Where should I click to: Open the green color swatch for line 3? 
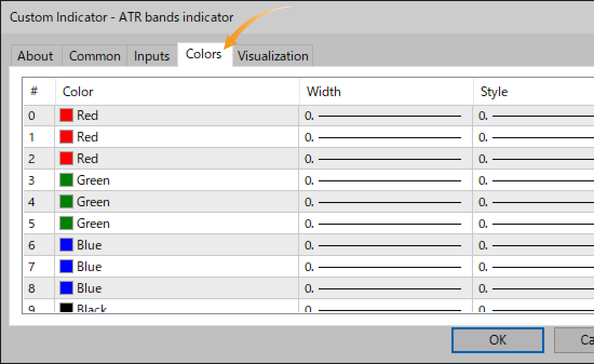tap(66, 180)
